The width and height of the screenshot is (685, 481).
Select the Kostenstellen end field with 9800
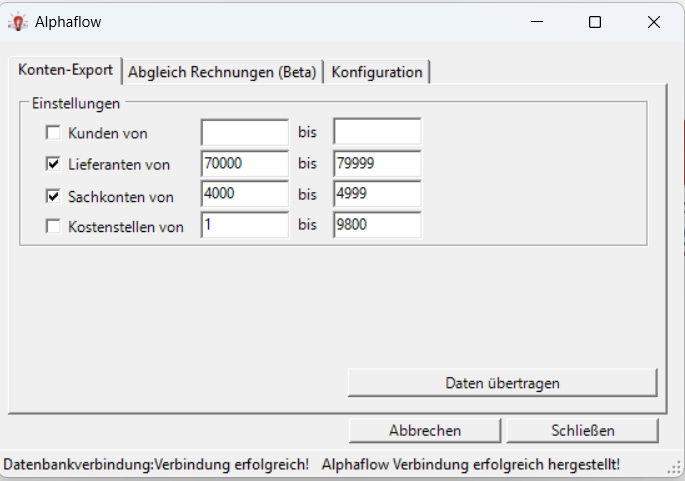coord(376,225)
